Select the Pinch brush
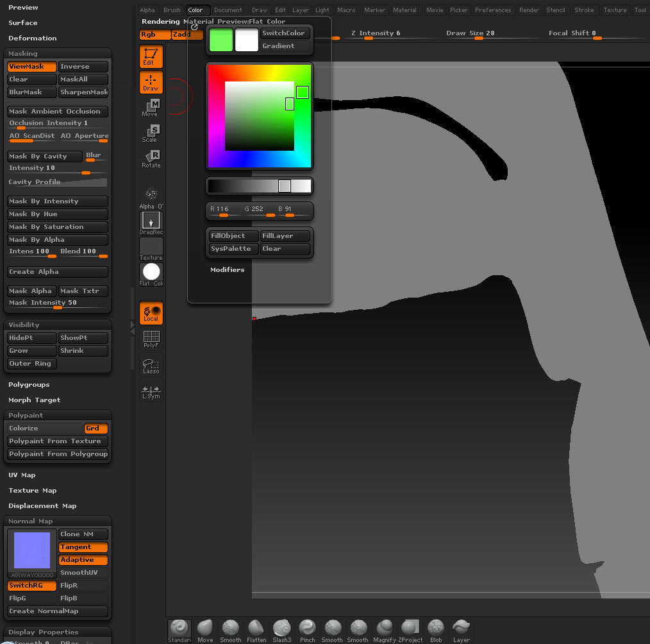Image resolution: width=650 pixels, height=644 pixels. [x=307, y=631]
